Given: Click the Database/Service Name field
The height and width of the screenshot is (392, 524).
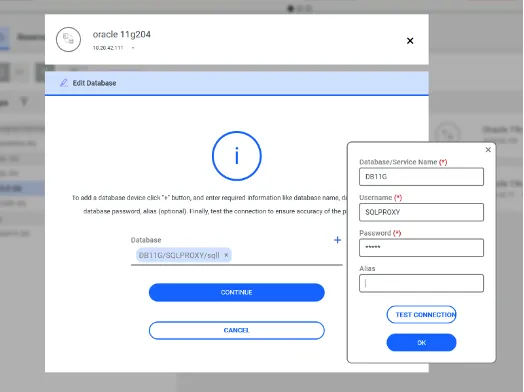Looking at the screenshot, I should pyautogui.click(x=421, y=176).
